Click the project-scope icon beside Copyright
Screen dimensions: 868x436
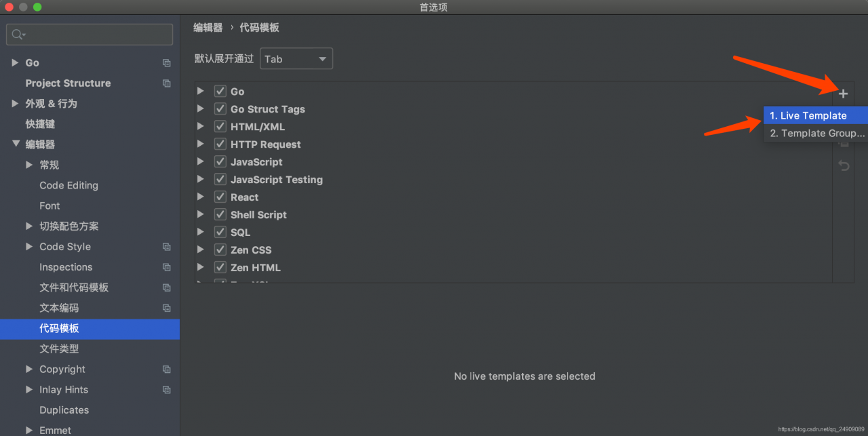click(x=167, y=370)
